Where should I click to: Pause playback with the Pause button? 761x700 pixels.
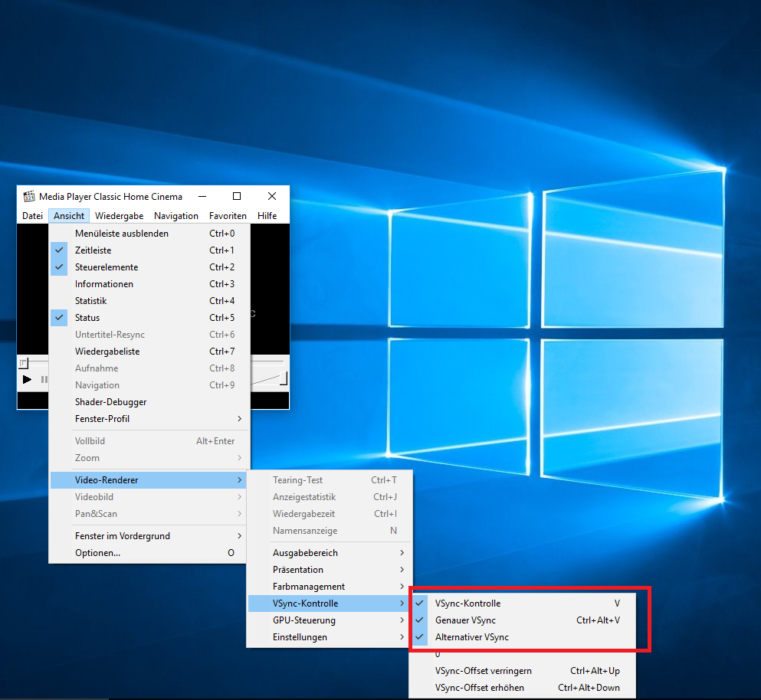[x=44, y=379]
